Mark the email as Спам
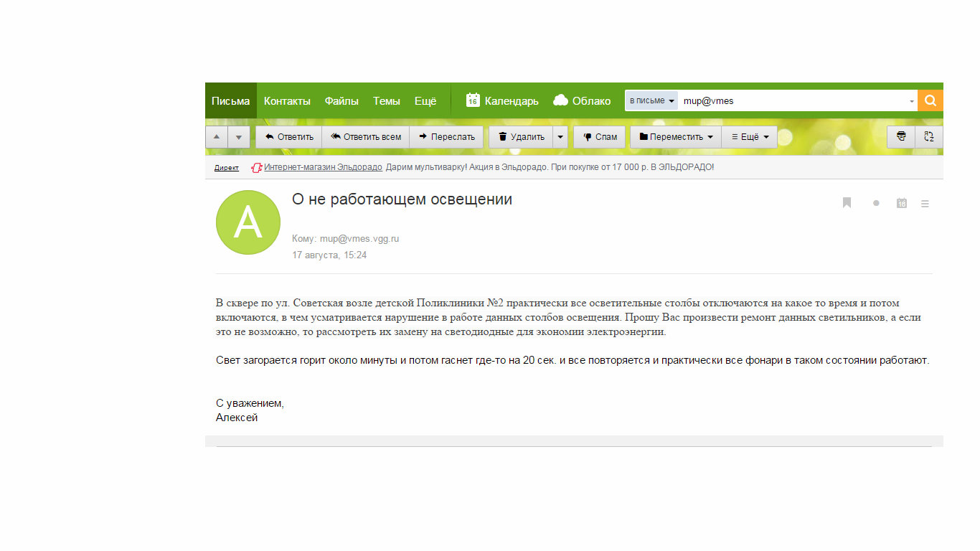The image size is (980, 551). (x=599, y=137)
